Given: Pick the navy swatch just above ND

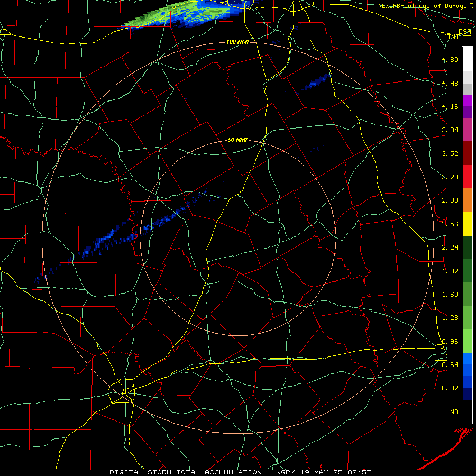Looking at the screenshot, I should [467, 394].
